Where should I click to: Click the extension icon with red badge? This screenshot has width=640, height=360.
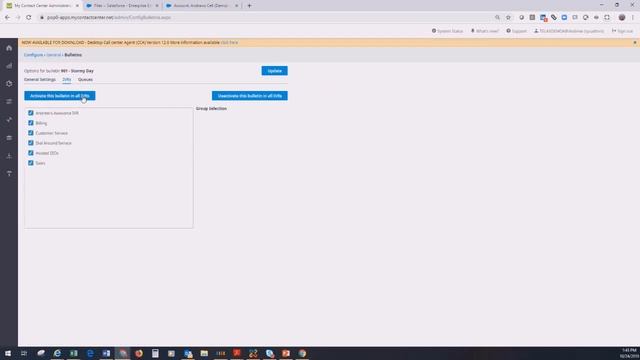pos(543,18)
